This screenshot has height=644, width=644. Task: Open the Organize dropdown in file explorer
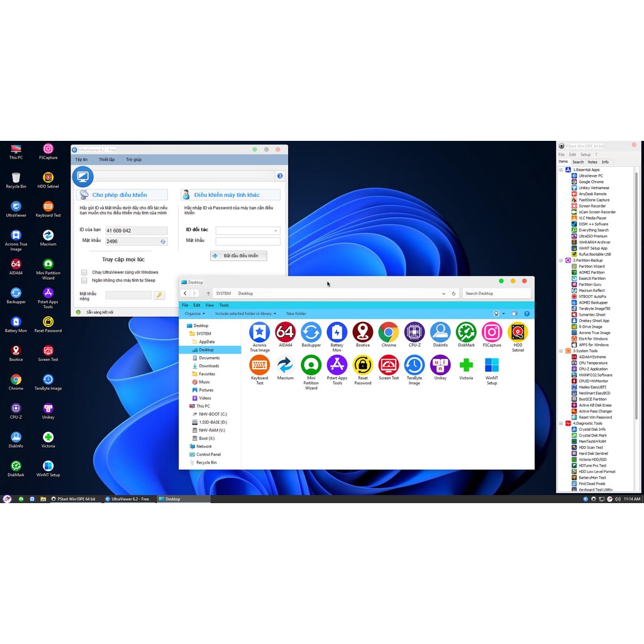click(x=194, y=313)
